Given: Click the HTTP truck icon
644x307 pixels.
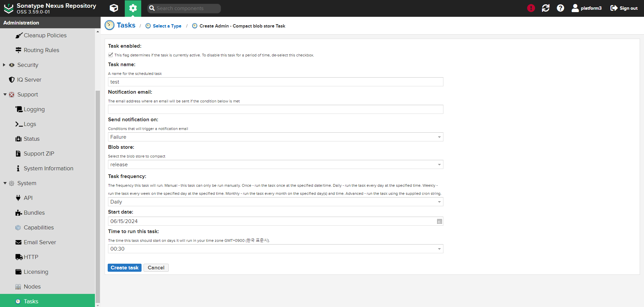Looking at the screenshot, I should [x=19, y=257].
